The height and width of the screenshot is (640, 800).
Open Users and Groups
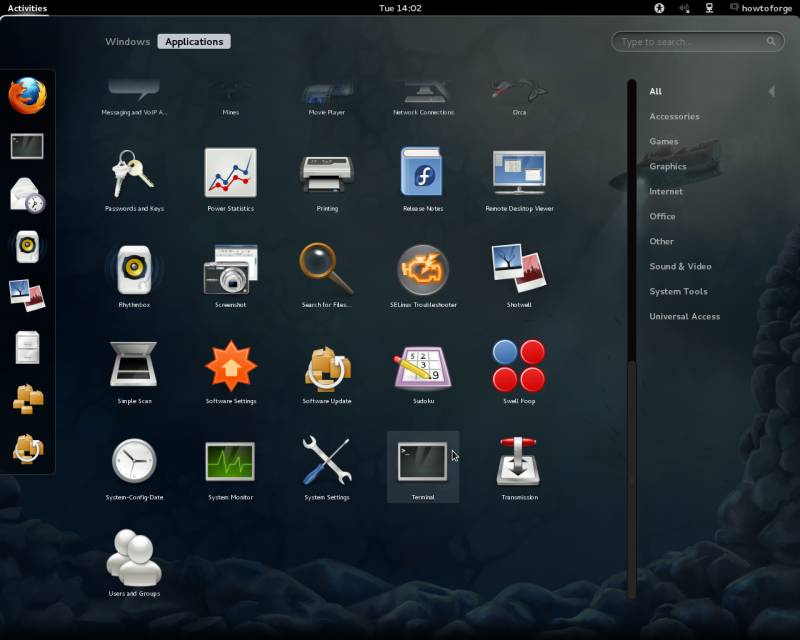(133, 555)
